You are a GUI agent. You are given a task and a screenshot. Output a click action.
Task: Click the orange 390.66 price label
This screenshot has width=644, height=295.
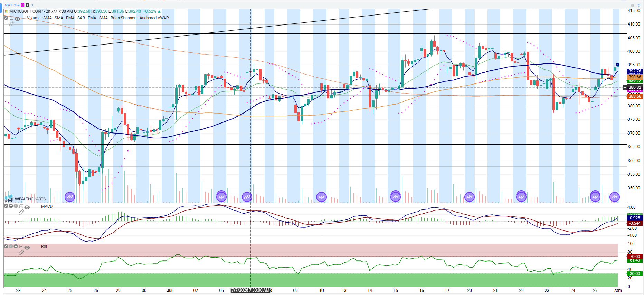[x=635, y=77]
